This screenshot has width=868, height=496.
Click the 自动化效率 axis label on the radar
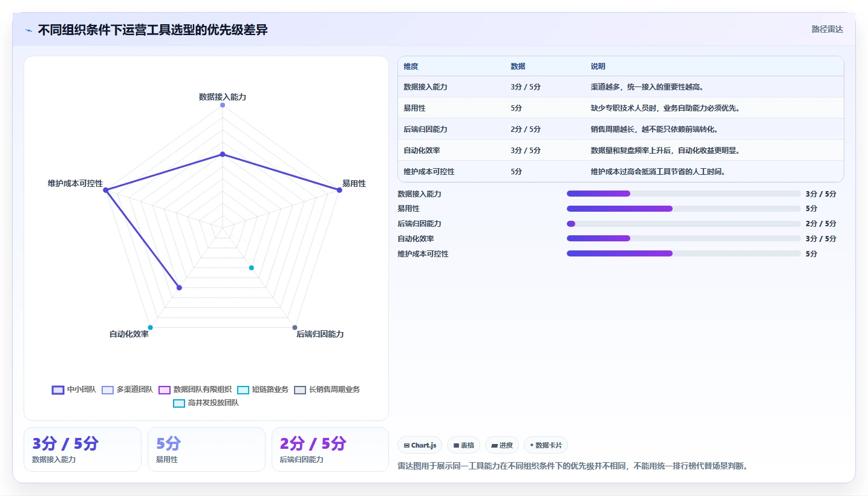pyautogui.click(x=129, y=334)
